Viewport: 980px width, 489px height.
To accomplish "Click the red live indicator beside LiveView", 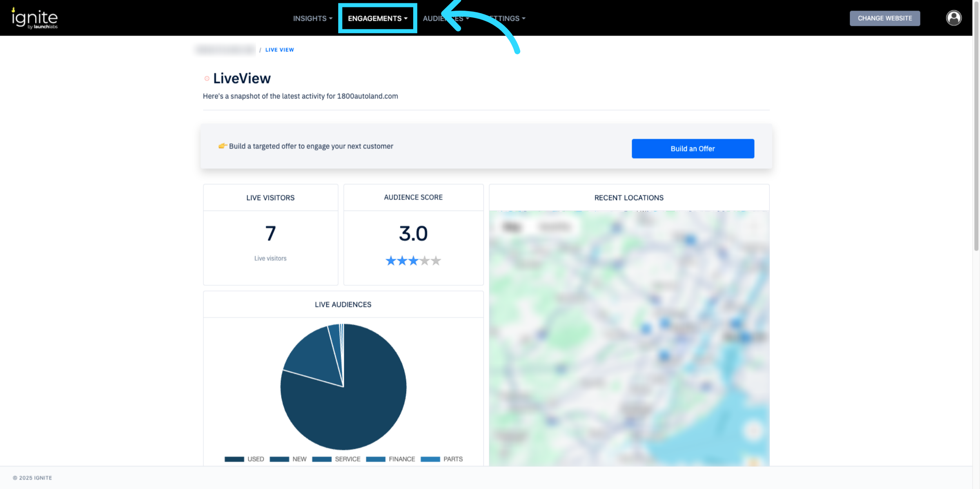I will point(207,78).
